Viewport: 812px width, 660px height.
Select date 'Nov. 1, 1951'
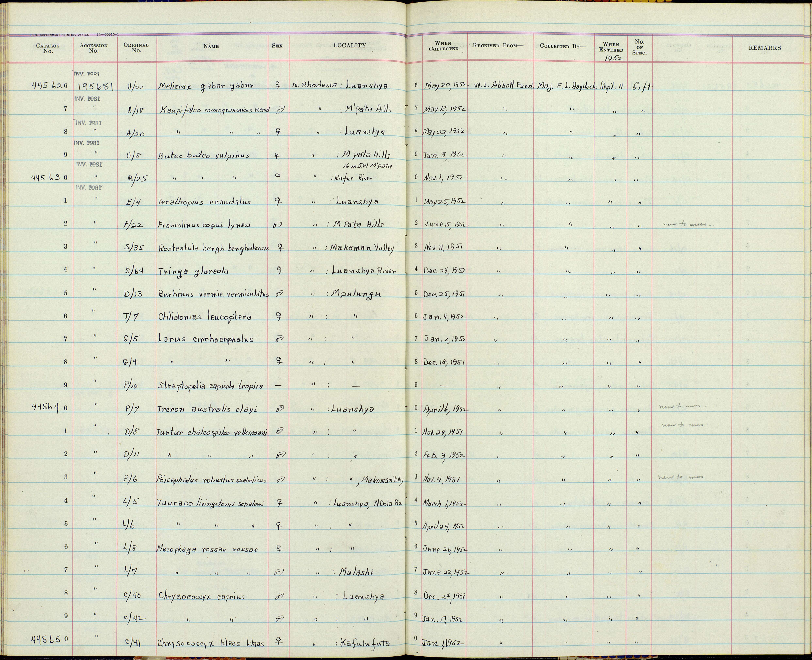pyautogui.click(x=443, y=178)
